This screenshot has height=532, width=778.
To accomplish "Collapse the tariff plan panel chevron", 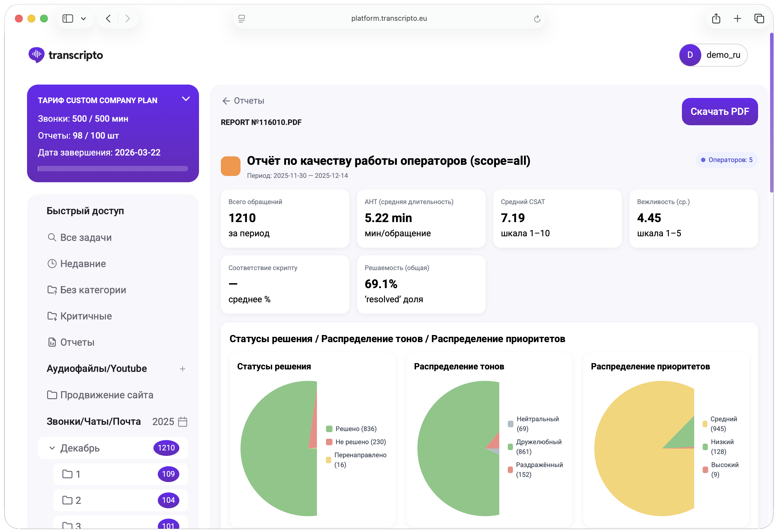I will tap(186, 99).
